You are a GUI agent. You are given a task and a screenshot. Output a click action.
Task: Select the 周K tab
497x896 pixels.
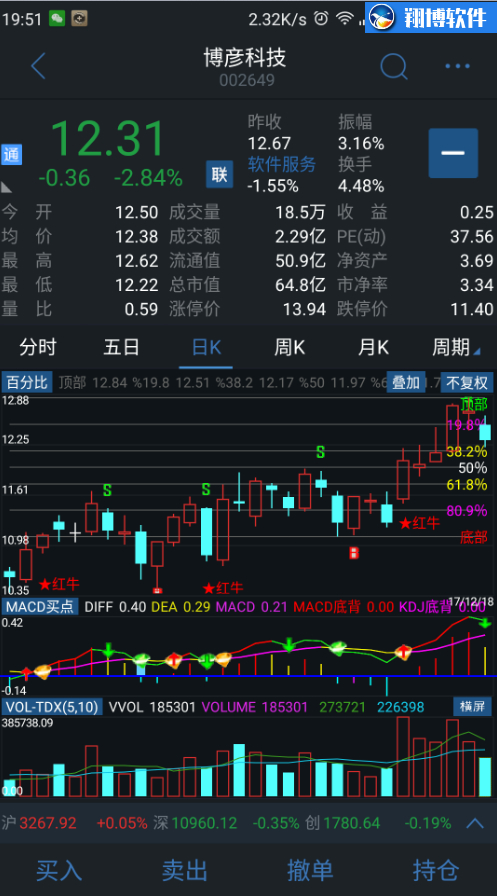(x=290, y=347)
